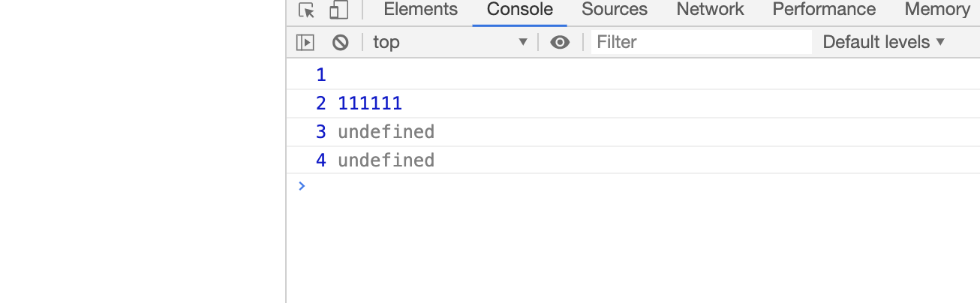Image resolution: width=980 pixels, height=303 pixels.
Task: Click the undefined value on line 4
Action: point(386,160)
